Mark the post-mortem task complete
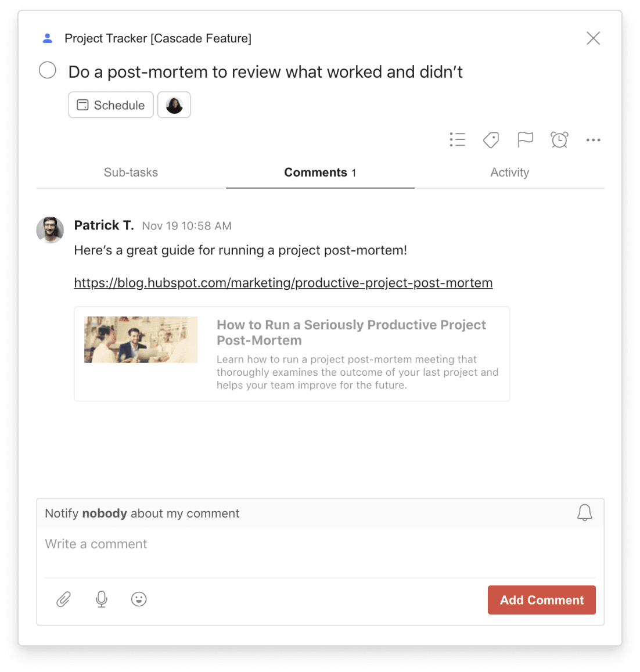This screenshot has width=640, height=672. point(47,70)
